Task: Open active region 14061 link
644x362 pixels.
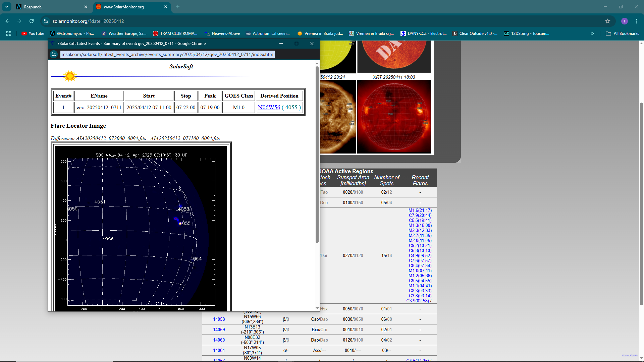Action: (x=219, y=351)
